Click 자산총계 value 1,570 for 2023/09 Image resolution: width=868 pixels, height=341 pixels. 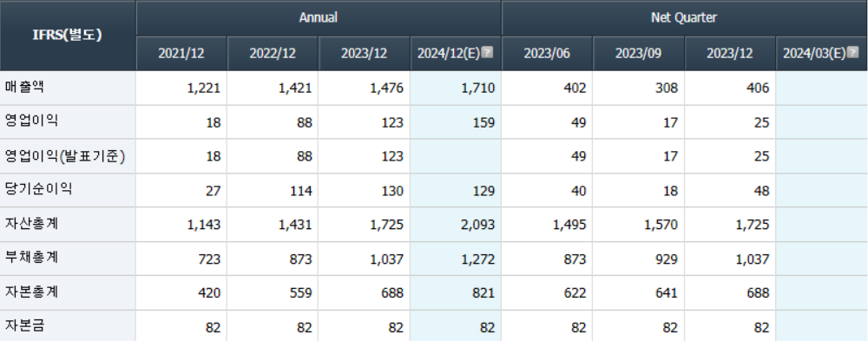[661, 226]
